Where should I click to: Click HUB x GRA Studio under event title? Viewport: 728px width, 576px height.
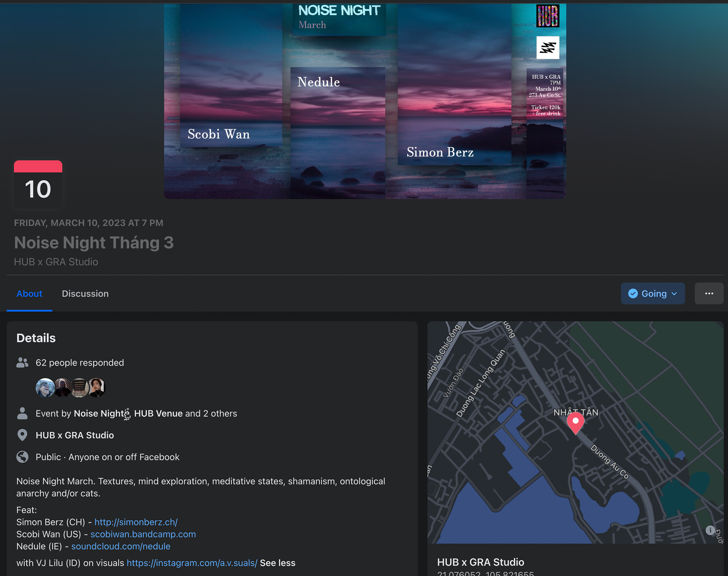(x=56, y=262)
